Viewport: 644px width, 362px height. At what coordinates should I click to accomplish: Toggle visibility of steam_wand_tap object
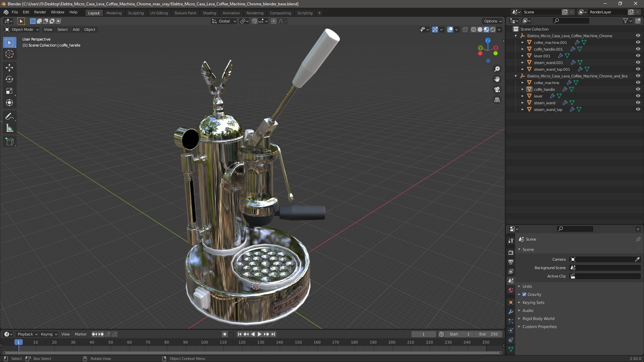pyautogui.click(x=638, y=109)
